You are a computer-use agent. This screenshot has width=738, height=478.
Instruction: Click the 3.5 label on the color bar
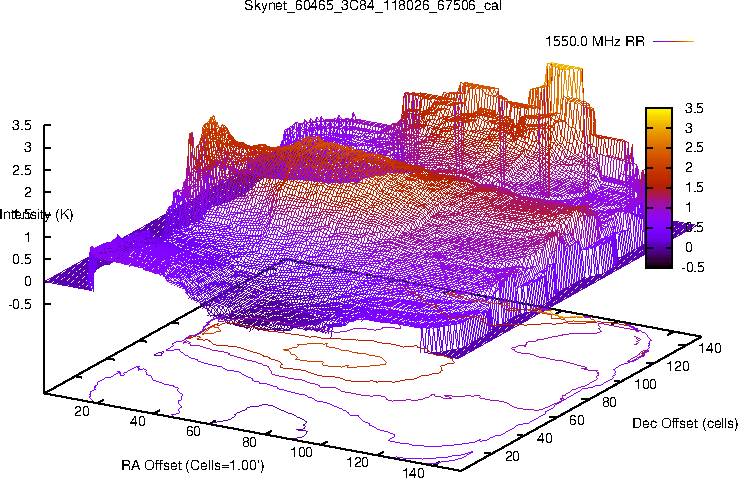(x=694, y=108)
